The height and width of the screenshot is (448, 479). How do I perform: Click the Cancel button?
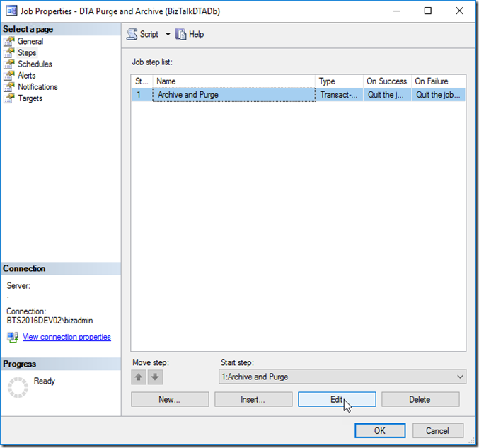438,430
